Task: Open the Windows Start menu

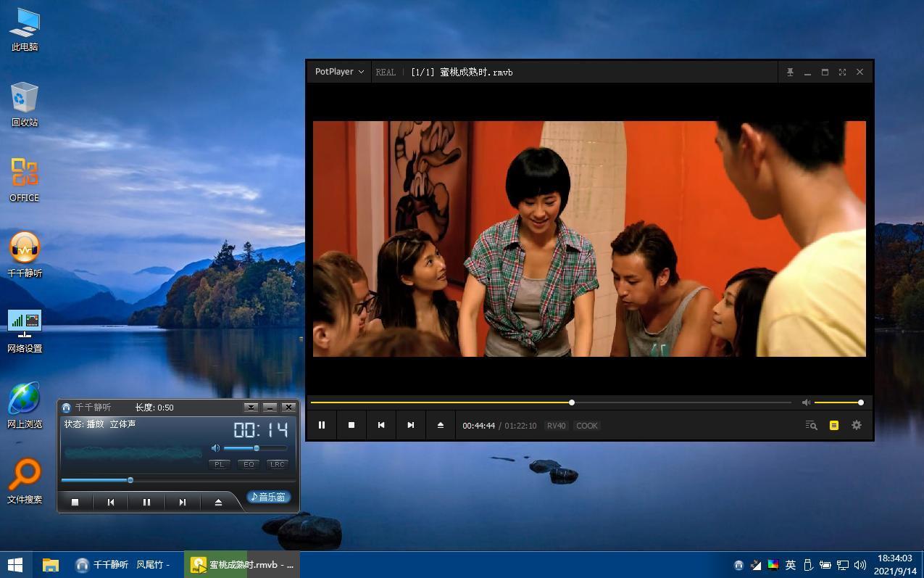Action: (15, 564)
